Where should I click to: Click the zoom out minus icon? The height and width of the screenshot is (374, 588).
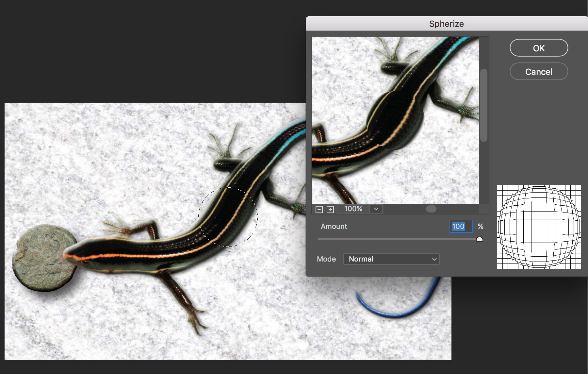point(319,210)
